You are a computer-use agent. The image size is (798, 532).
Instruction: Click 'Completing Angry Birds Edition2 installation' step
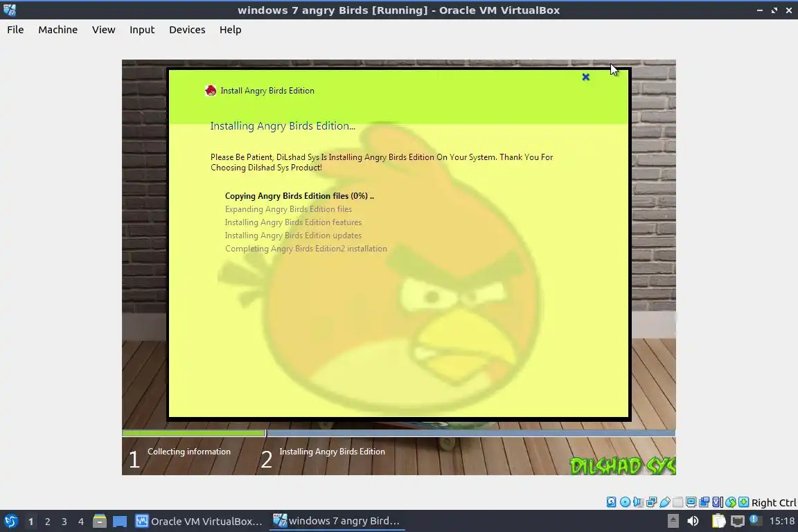coord(306,249)
